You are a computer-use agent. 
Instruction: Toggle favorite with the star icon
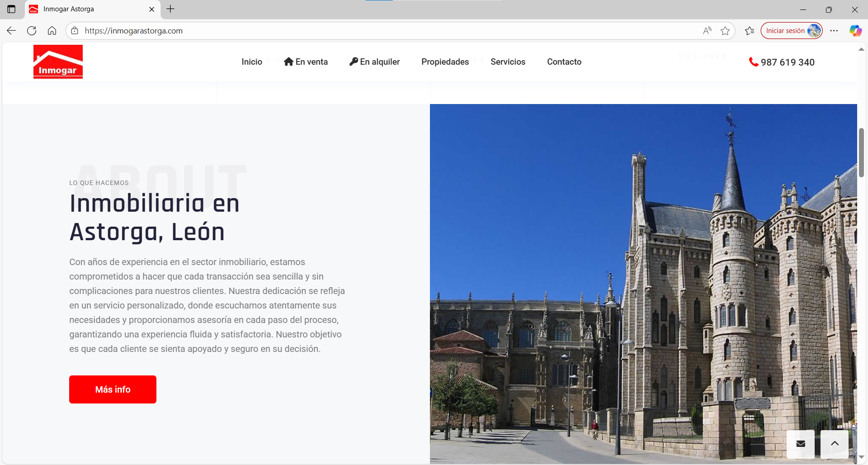[x=726, y=30]
